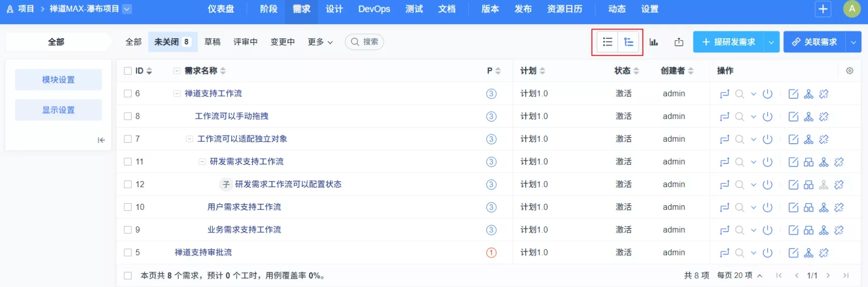Go to next page arrow in pager
This screenshot has width=868, height=287.
pos(829,276)
